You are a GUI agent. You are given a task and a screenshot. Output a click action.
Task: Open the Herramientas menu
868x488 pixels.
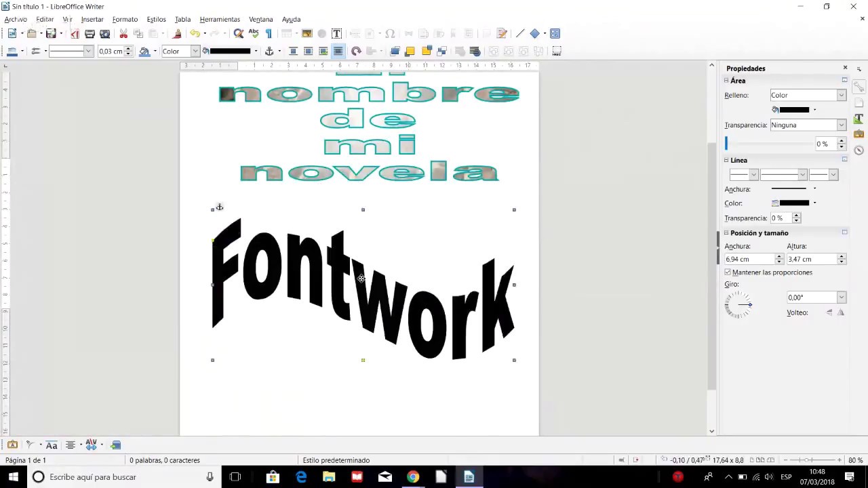coord(220,19)
